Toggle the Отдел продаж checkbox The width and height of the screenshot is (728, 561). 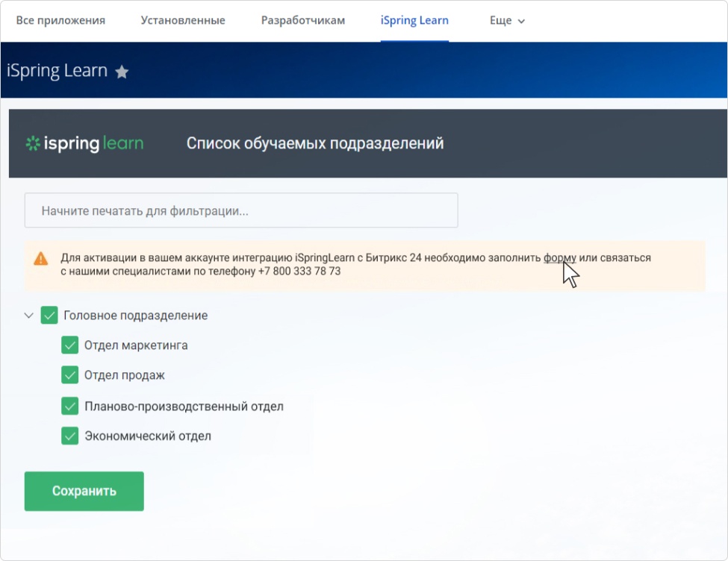(x=69, y=375)
